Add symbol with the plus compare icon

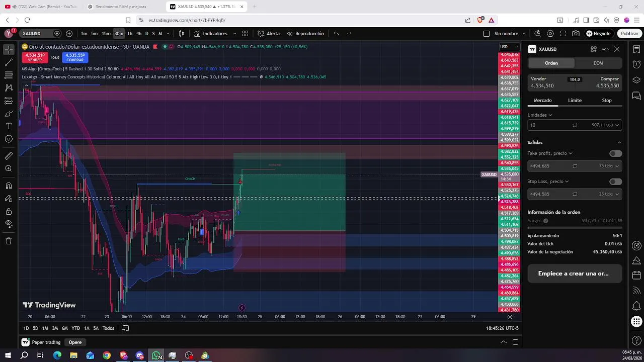point(69,34)
